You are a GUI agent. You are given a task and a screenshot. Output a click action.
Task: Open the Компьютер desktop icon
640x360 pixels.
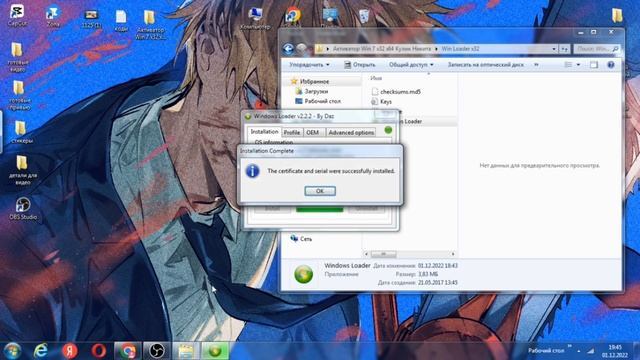[x=255, y=18]
